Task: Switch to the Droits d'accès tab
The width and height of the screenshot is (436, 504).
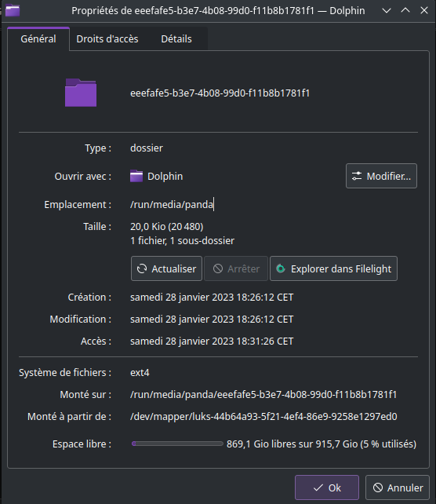Action: [107, 39]
